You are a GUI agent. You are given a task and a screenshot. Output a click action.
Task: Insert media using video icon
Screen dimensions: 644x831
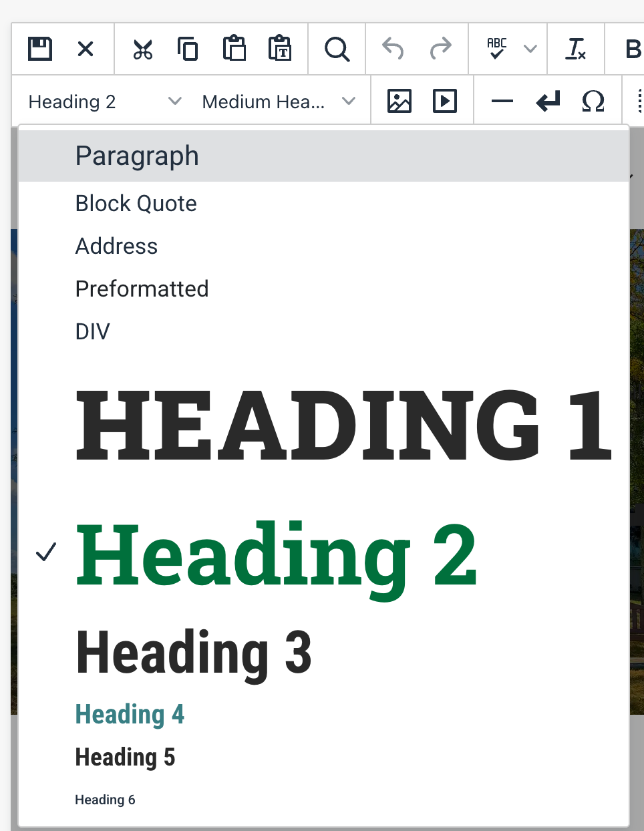(445, 102)
